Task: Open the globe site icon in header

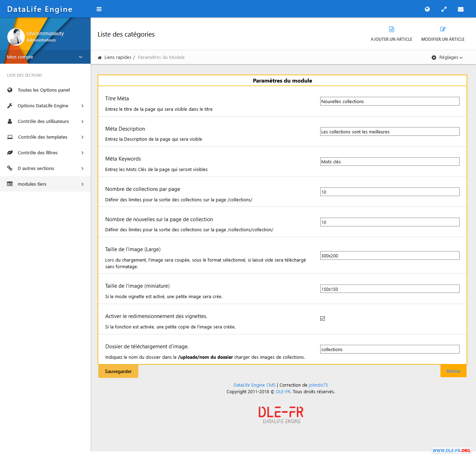Action: (x=427, y=9)
